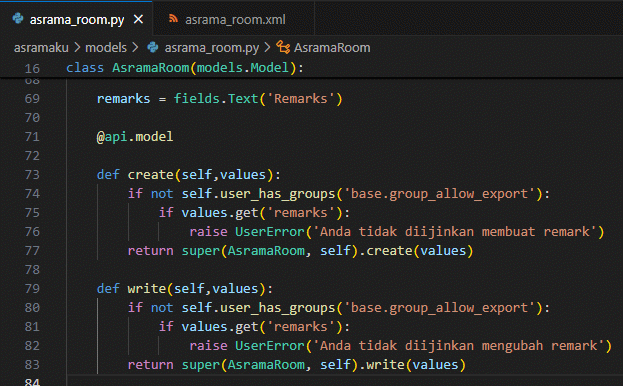Viewport: 623px width, 386px height.
Task: Click 'base.group_allow_export' string on line 74
Action: tap(439, 194)
